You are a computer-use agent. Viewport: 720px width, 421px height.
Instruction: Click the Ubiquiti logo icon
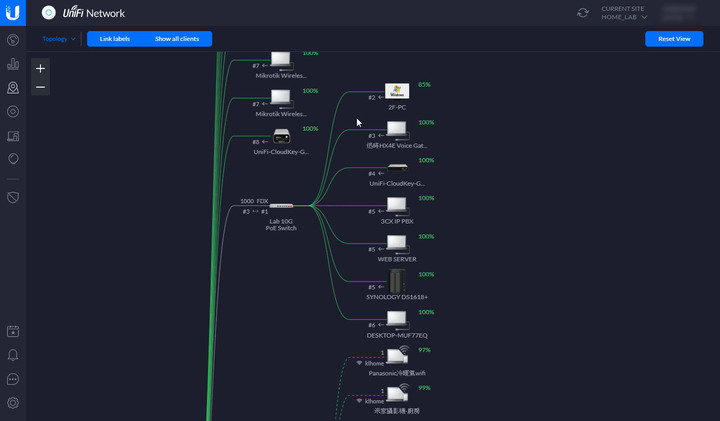point(13,13)
